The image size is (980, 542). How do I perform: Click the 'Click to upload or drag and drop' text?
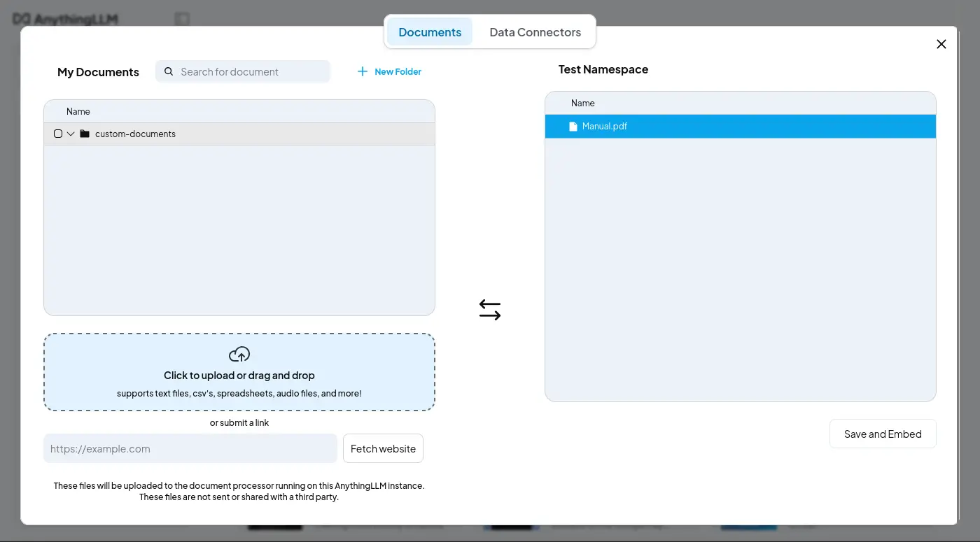tap(239, 376)
